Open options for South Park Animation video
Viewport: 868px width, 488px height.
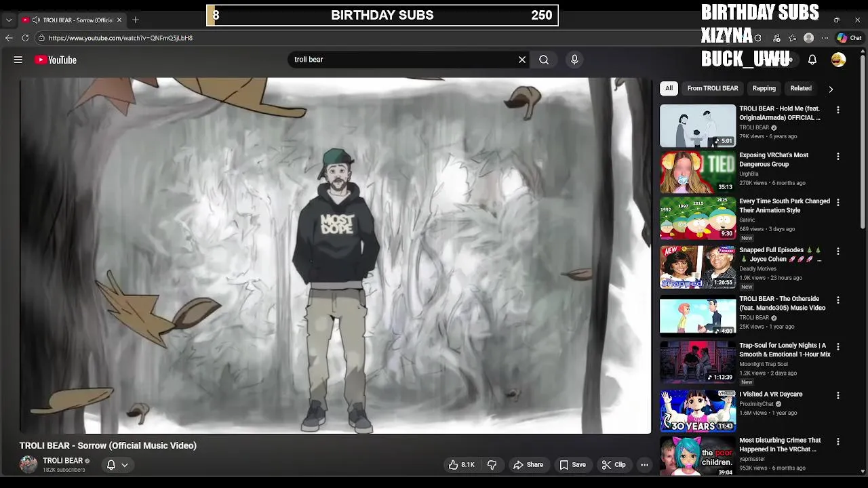[838, 203]
